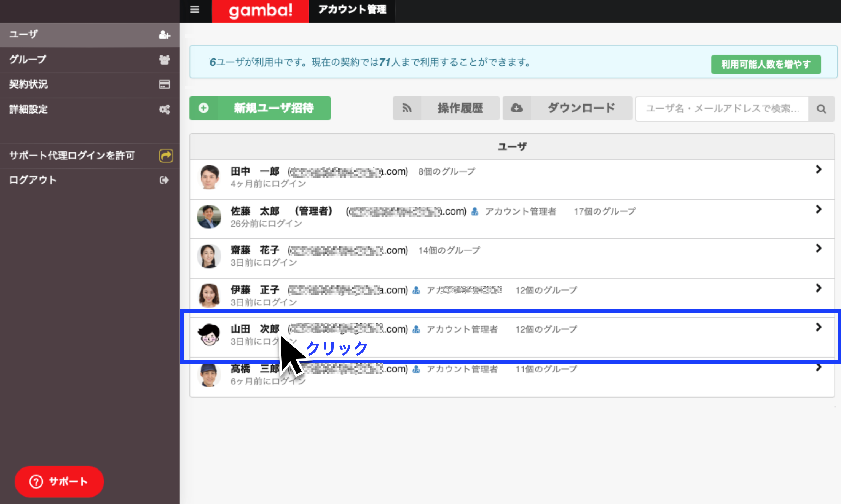The width and height of the screenshot is (842, 504).
Task: Focus the user name/email search field
Action: (722, 109)
